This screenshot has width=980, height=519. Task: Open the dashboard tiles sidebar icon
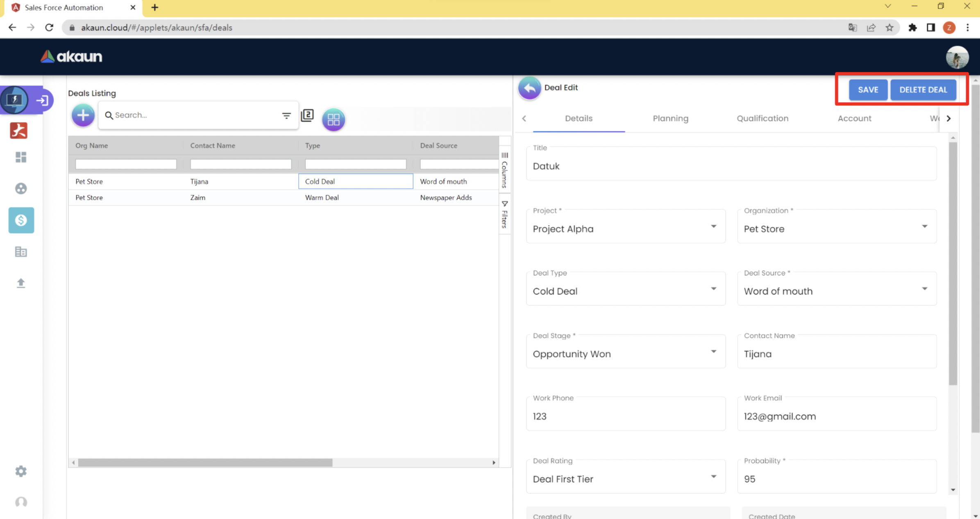click(x=21, y=157)
